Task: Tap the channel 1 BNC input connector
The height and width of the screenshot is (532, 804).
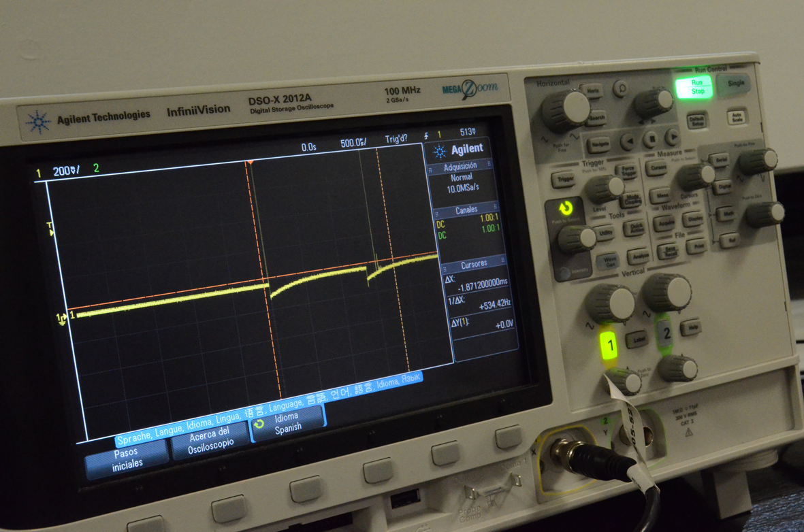Action: click(x=563, y=452)
